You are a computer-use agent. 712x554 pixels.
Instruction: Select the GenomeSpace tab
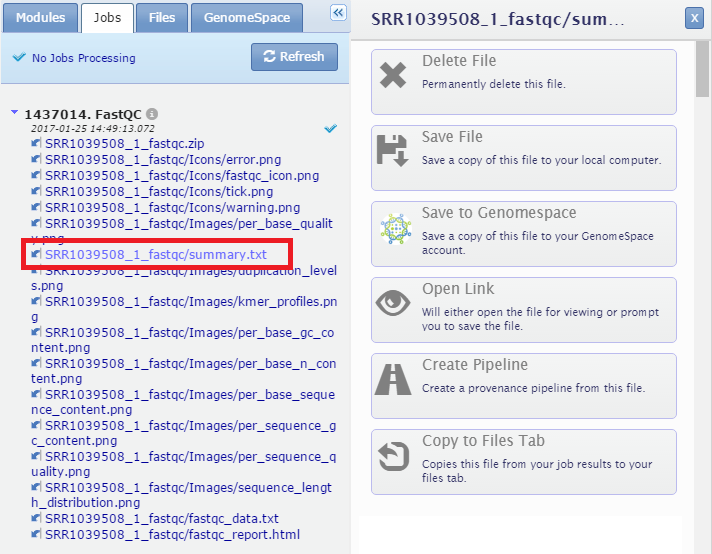click(247, 17)
